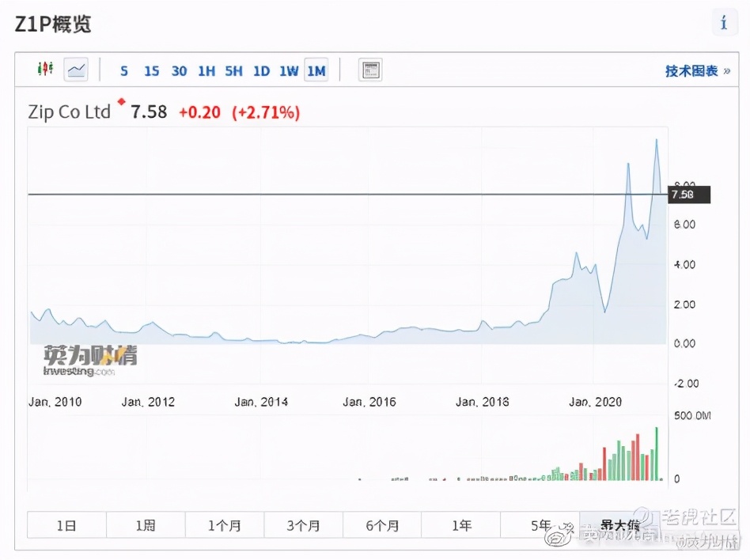Choose the 5H interval

pos(234,71)
